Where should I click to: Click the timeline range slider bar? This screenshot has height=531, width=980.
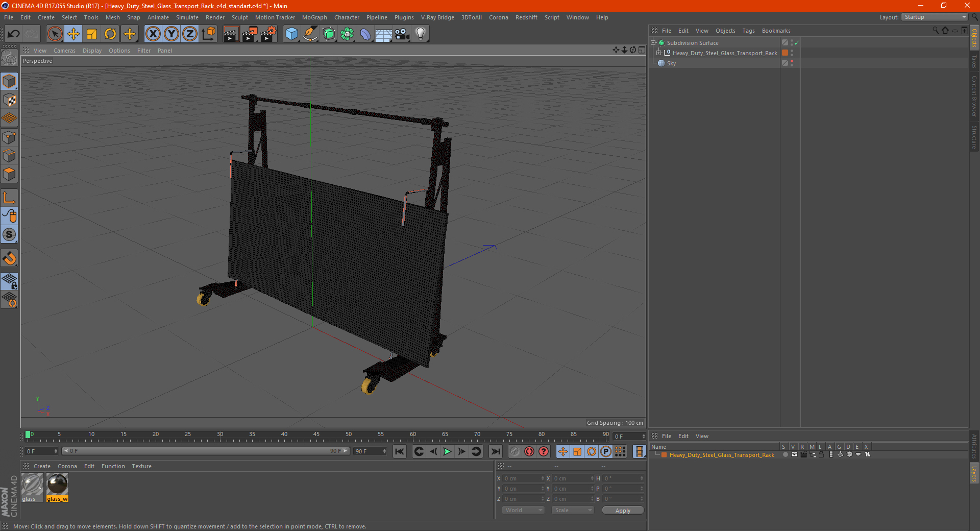tap(206, 451)
